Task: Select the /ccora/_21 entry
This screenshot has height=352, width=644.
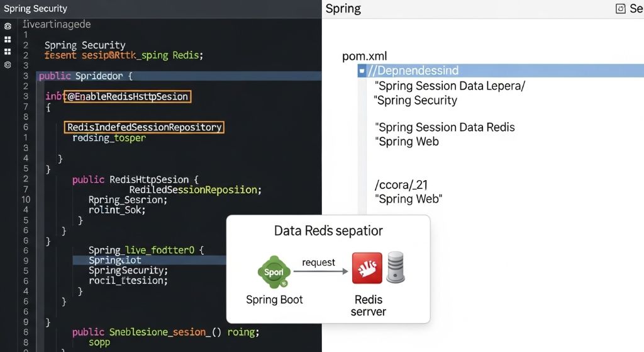Action: [401, 185]
